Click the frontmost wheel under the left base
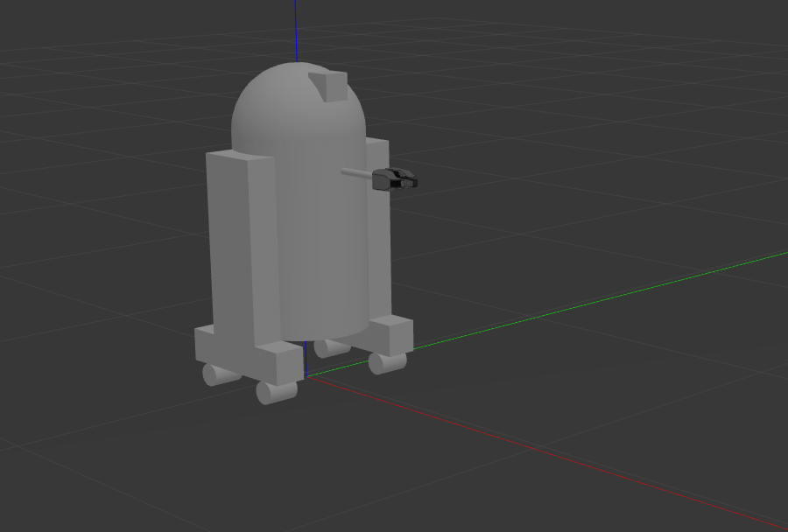Image resolution: width=788 pixels, height=532 pixels. tap(277, 392)
